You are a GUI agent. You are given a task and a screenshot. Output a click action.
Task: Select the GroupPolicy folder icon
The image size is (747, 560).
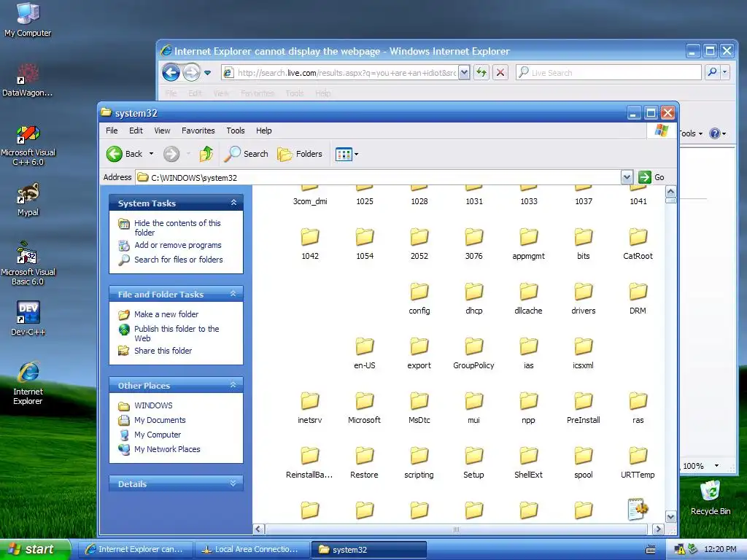coord(473,347)
